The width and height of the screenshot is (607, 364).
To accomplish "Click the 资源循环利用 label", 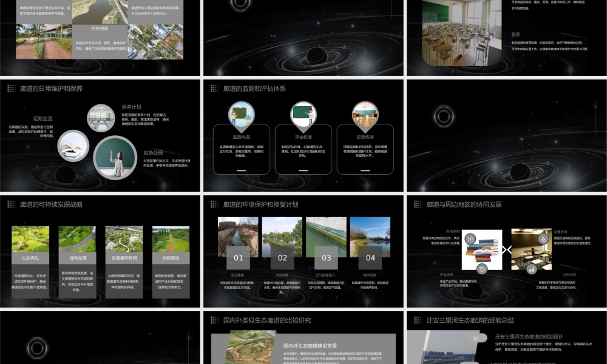I will pos(124,258).
